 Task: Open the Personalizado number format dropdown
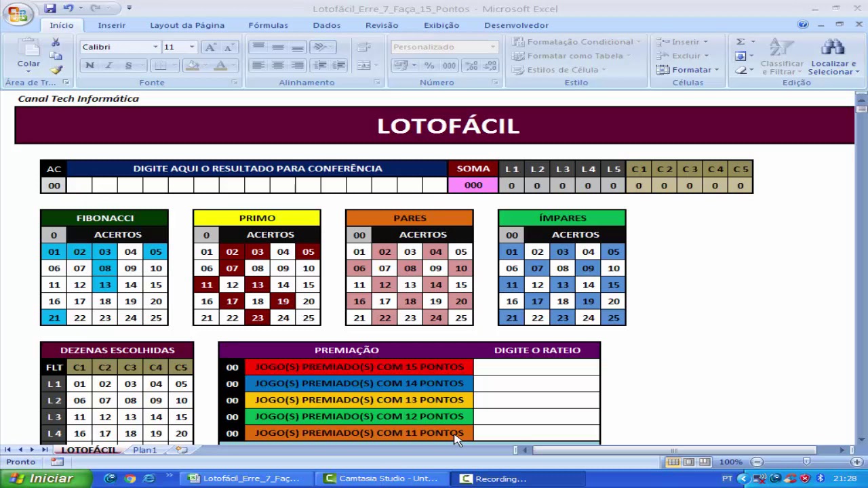coord(493,47)
